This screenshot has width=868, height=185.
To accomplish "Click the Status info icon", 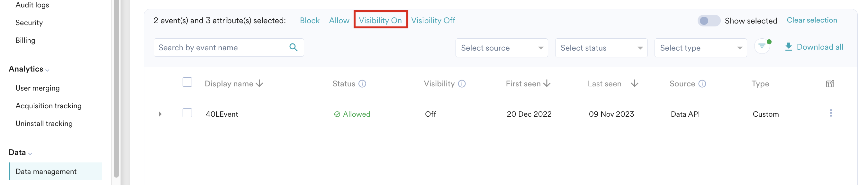I will 362,84.
